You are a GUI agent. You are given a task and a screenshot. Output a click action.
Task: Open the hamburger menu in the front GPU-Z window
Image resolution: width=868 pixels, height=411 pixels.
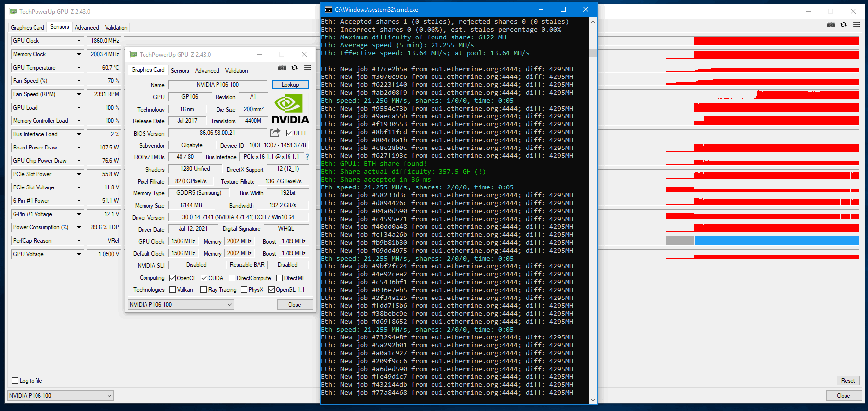(x=307, y=68)
